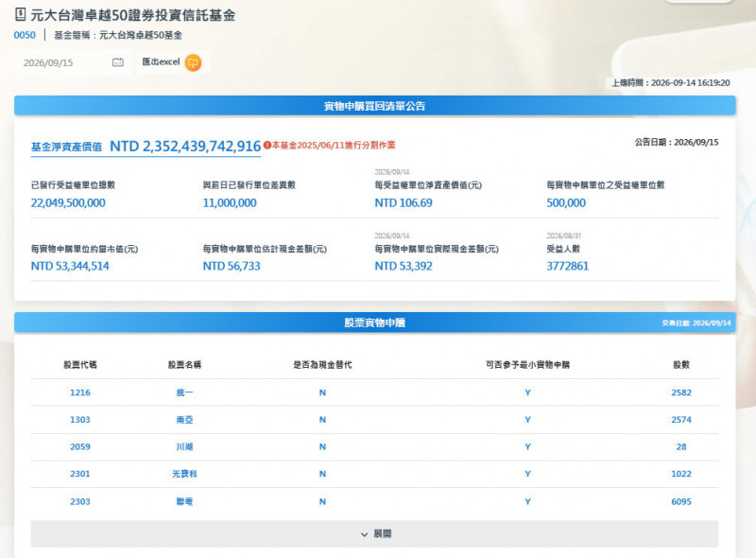Click the 基金淨資產價值 label link
Image resolution: width=756 pixels, height=558 pixels.
(66, 147)
